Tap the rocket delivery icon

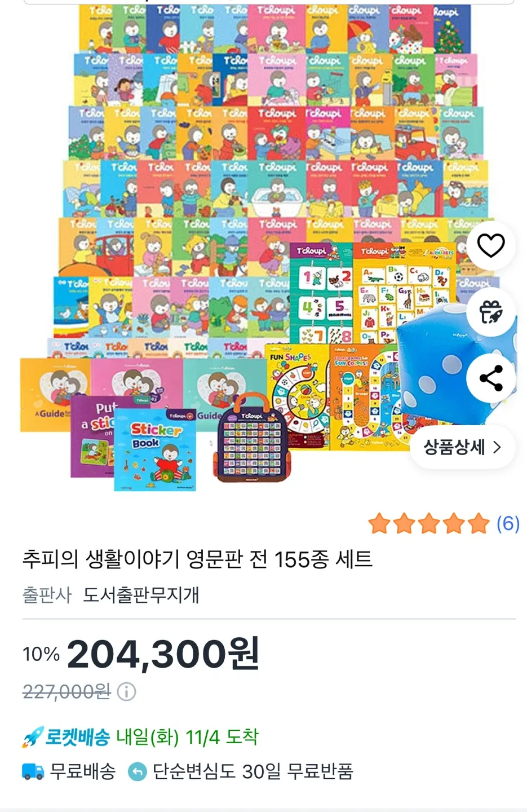pyautogui.click(x=33, y=737)
